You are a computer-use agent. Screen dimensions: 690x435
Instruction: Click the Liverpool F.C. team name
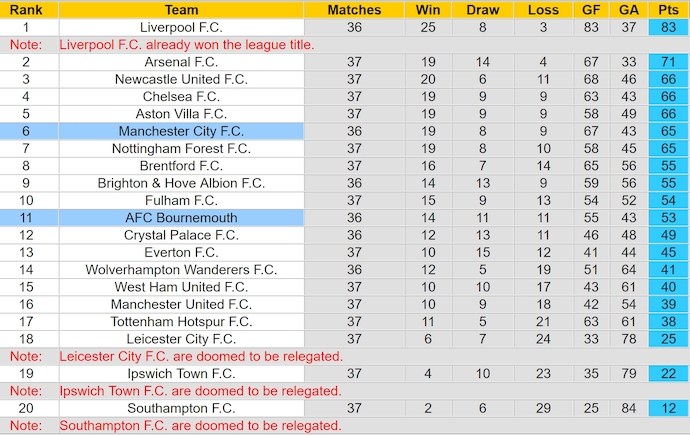click(x=181, y=27)
